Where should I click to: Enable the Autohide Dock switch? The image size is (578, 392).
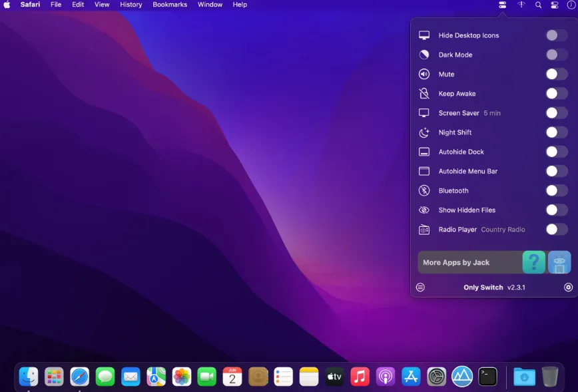click(x=557, y=152)
